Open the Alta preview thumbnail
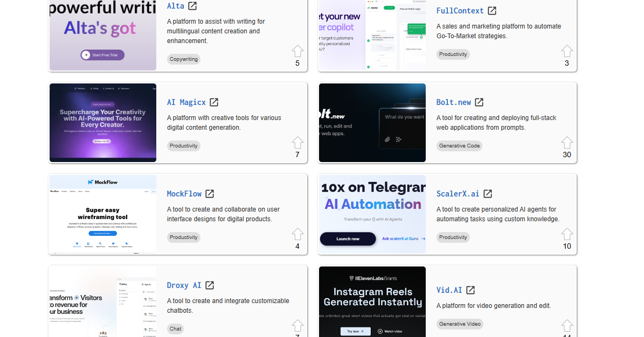644x337 pixels. point(103,36)
